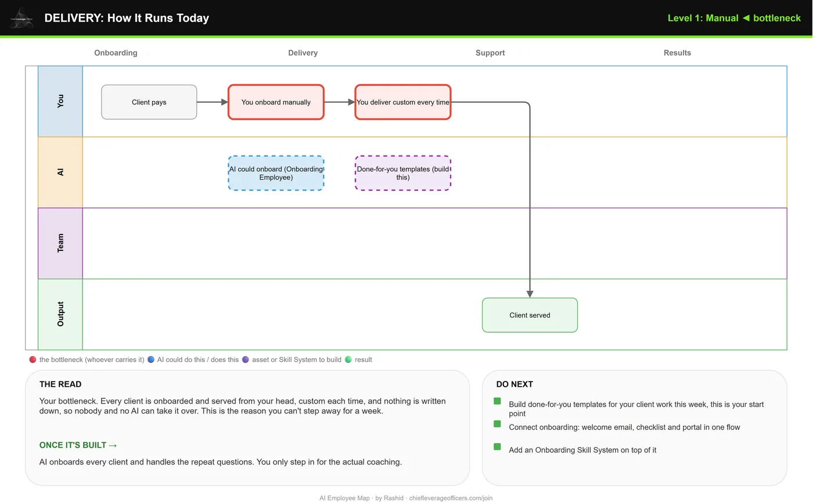The width and height of the screenshot is (813, 504).
Task: Click the red bottleneck legend dot
Action: (33, 359)
